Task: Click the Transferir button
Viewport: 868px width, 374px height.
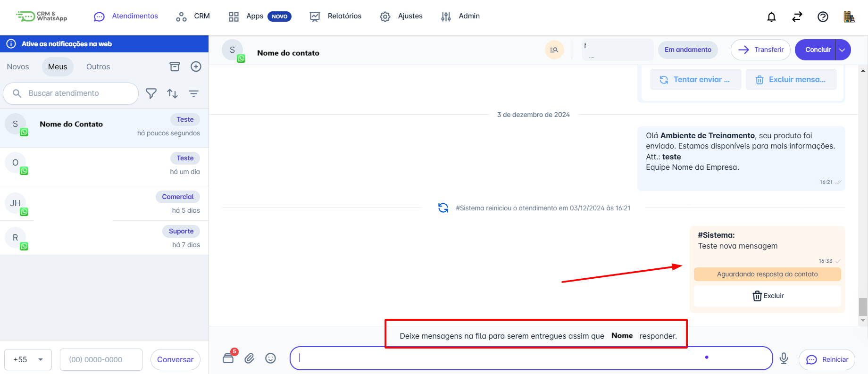Action: 760,50
